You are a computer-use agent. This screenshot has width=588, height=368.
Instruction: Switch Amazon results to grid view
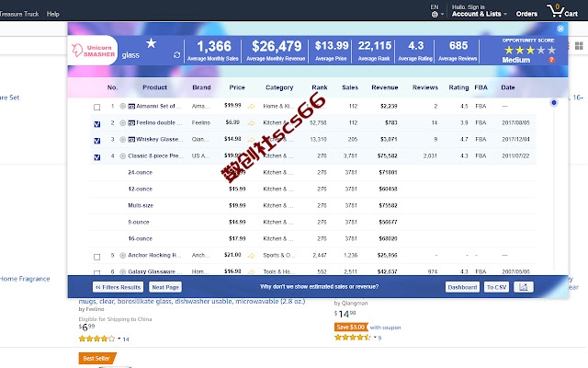(579, 46)
